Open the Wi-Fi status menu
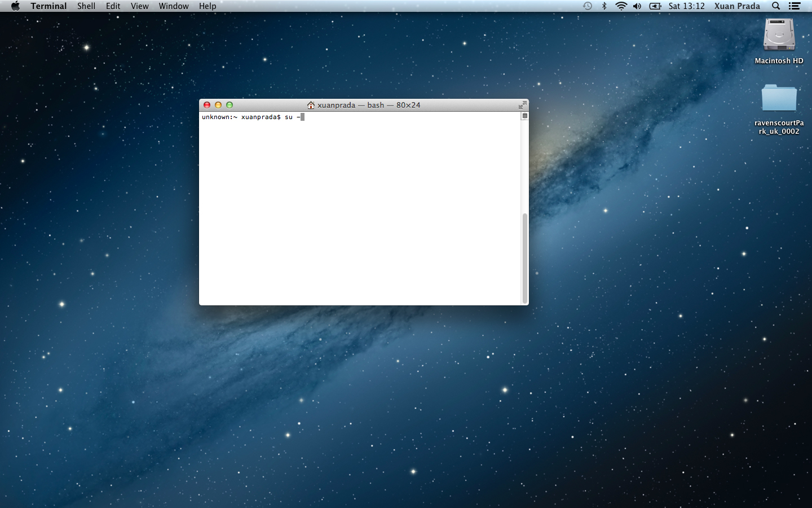This screenshot has height=508, width=812. click(621, 6)
